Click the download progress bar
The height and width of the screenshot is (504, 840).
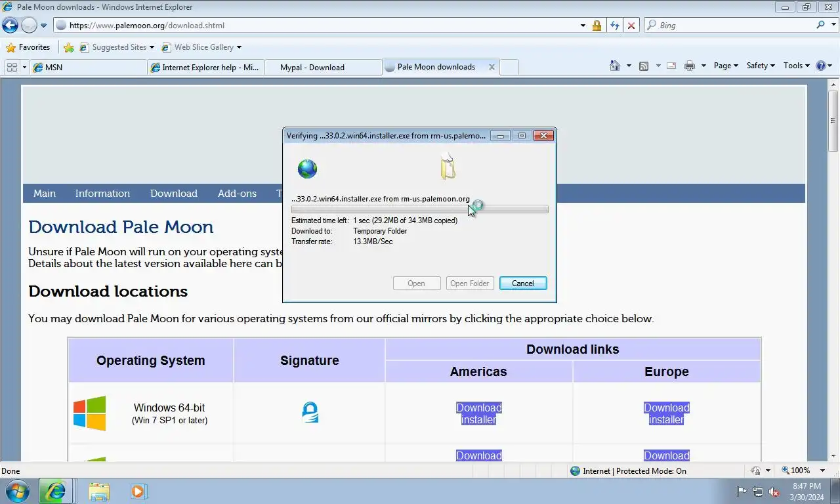[419, 209]
